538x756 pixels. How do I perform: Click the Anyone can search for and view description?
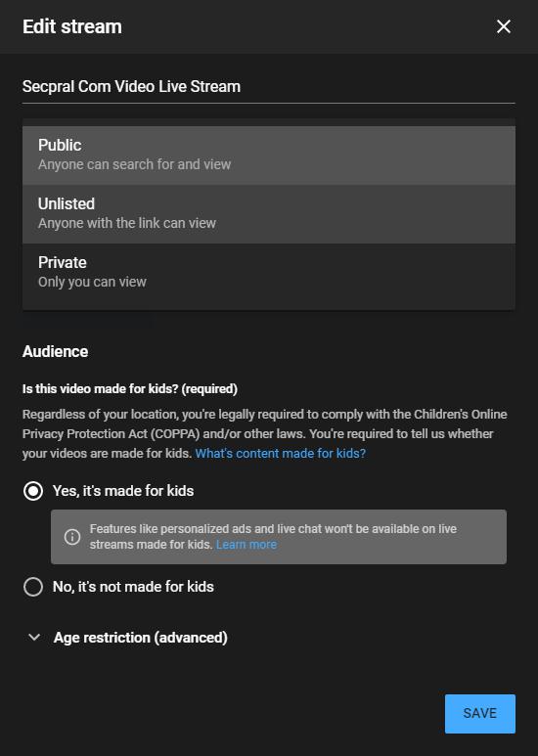(135, 164)
